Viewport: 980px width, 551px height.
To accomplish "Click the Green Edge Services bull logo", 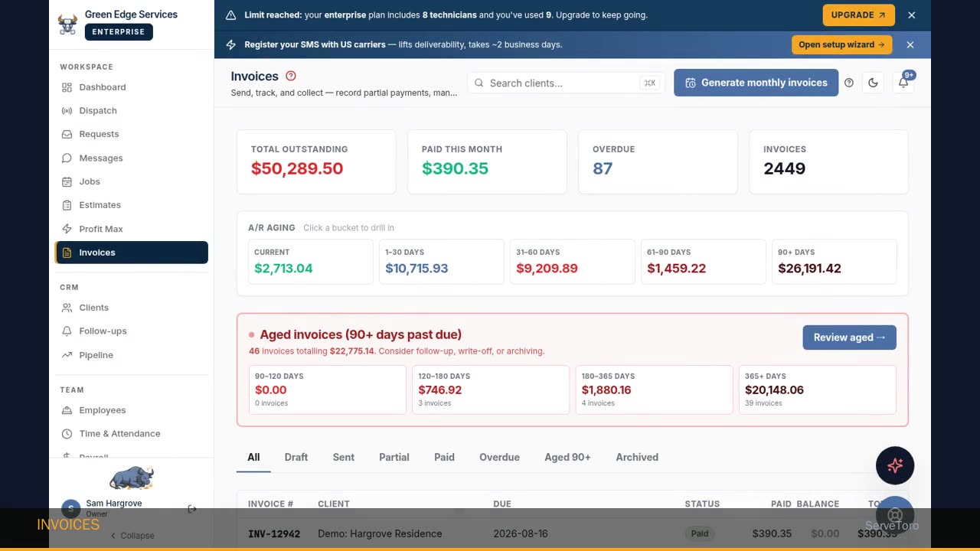I will coord(67,24).
